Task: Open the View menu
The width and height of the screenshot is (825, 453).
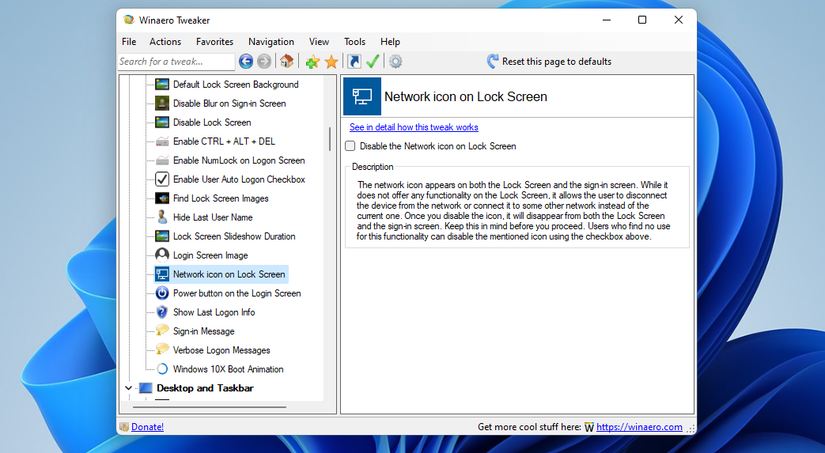Action: pyautogui.click(x=319, y=42)
